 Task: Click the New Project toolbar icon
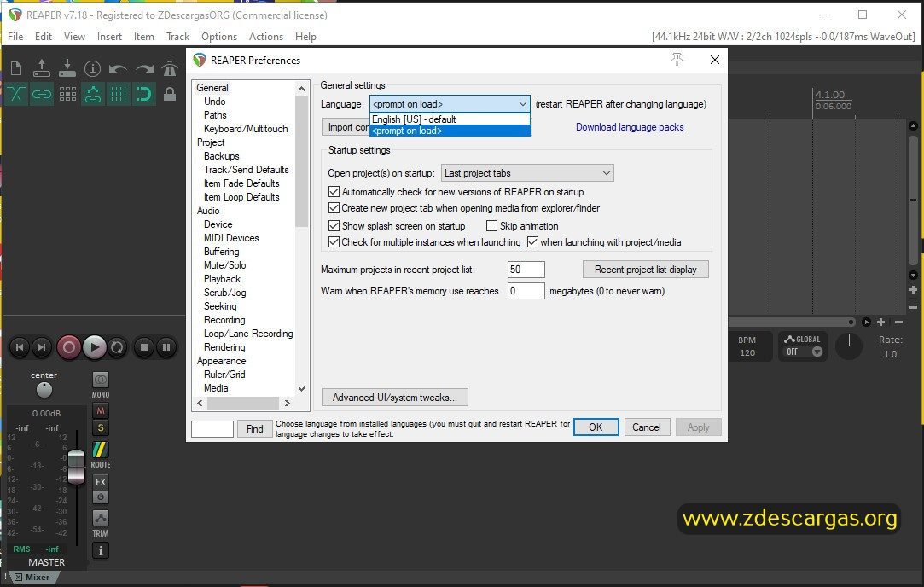click(16, 68)
